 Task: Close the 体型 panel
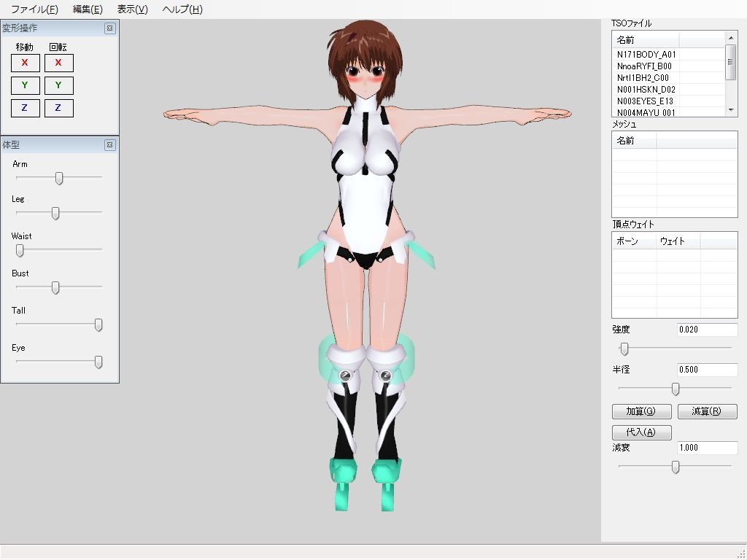(x=110, y=144)
